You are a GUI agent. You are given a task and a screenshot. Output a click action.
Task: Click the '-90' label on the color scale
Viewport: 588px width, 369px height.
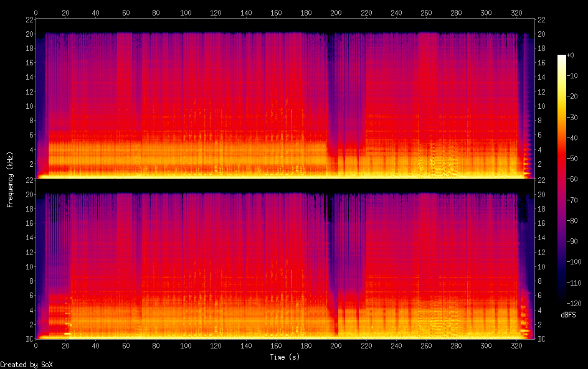pyautogui.click(x=572, y=241)
